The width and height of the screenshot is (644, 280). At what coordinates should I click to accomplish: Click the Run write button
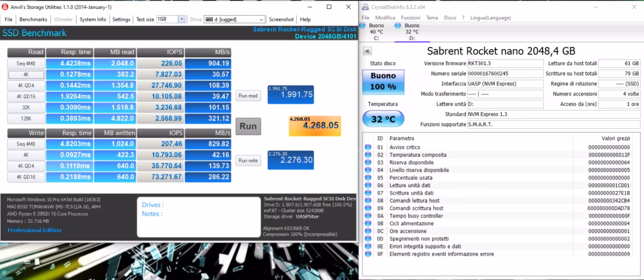tap(248, 160)
